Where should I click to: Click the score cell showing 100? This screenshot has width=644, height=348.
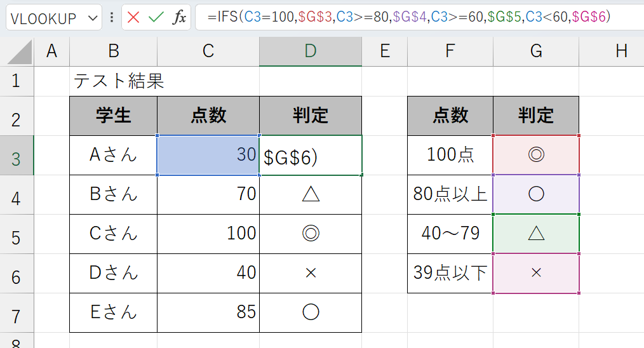click(x=208, y=234)
